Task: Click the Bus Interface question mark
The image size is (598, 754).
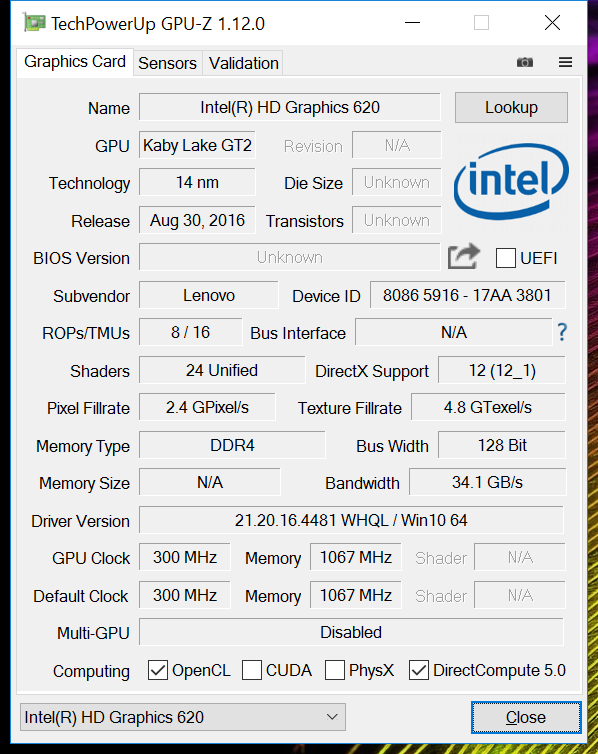Action: (562, 332)
